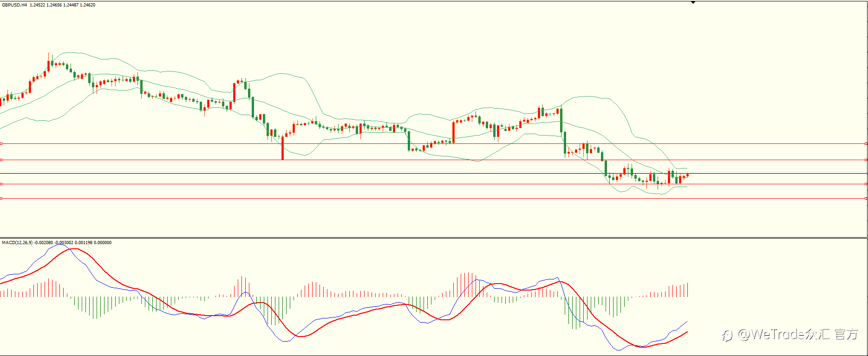Viewport: 868px width, 356px height.
Task: Click the MACD value -0.002080
Action: (44, 243)
